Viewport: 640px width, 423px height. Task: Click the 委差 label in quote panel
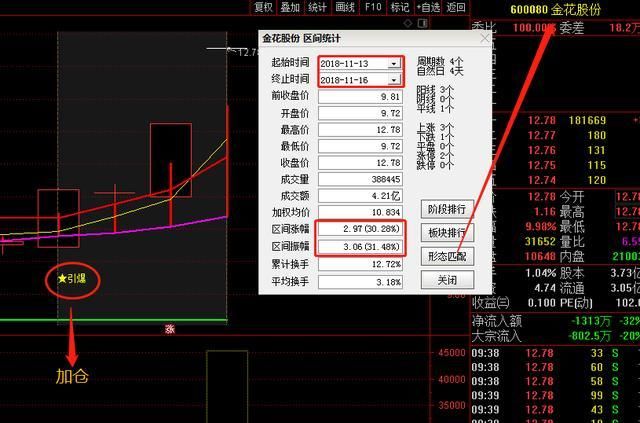point(571,27)
